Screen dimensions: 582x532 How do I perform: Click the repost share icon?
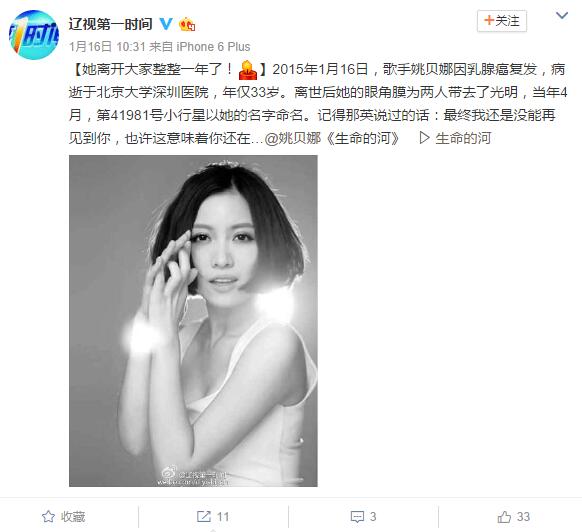point(203,516)
